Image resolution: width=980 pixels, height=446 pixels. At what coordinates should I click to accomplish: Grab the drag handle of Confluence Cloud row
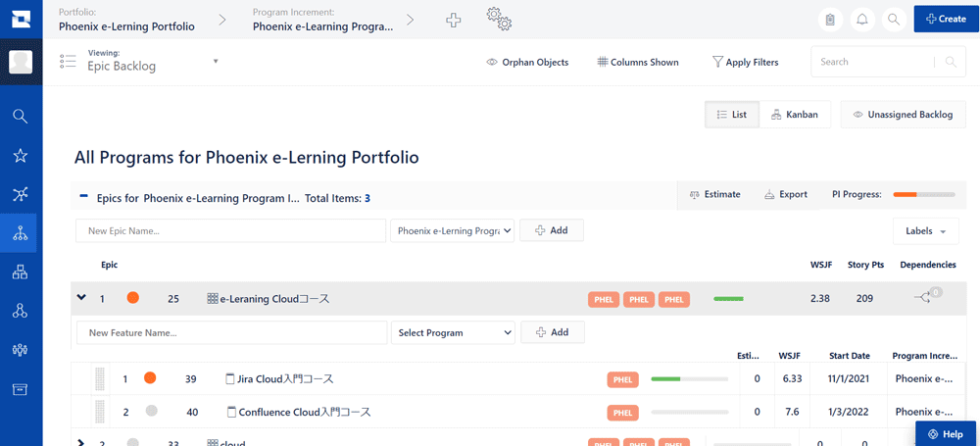pos(100,411)
